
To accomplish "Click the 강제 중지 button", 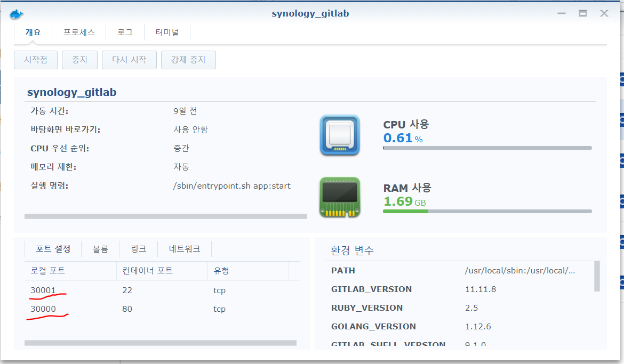I will 188,60.
